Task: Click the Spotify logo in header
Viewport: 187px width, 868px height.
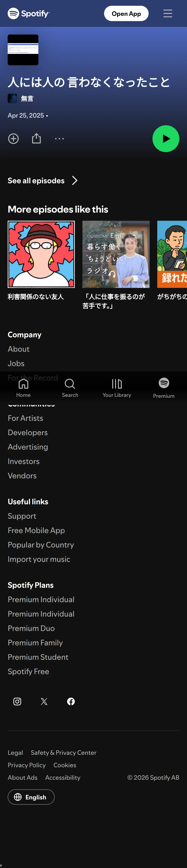Action: pyautogui.click(x=29, y=13)
